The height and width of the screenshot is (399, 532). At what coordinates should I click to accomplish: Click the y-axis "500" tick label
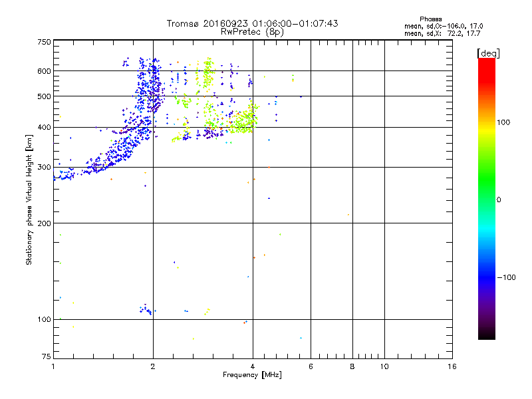[44, 96]
